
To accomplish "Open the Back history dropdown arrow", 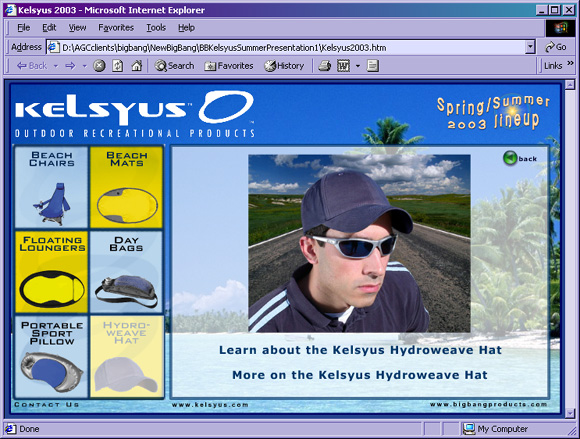I will 56,66.
